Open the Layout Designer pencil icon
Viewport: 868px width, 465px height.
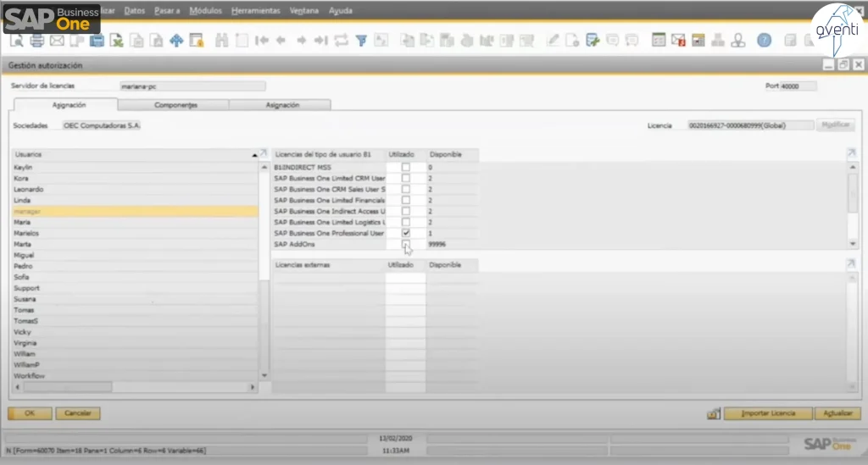pos(553,41)
